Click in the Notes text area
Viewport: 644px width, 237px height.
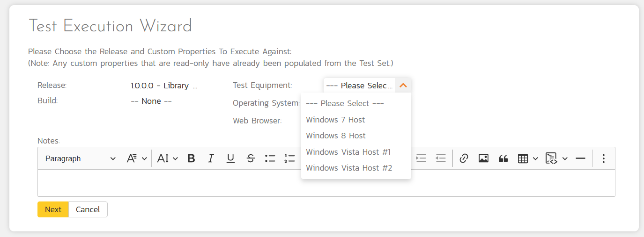pyautogui.click(x=326, y=183)
